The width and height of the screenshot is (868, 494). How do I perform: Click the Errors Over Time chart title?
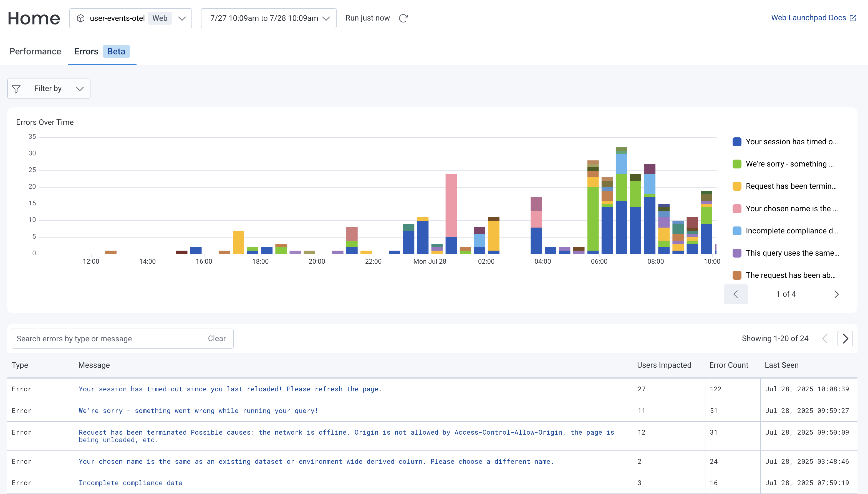pos(45,122)
